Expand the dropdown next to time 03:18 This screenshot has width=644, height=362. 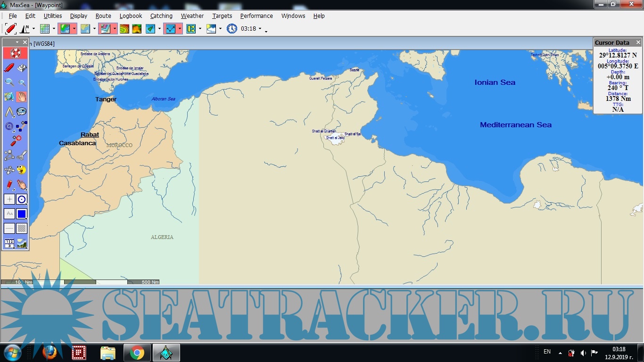click(x=260, y=29)
